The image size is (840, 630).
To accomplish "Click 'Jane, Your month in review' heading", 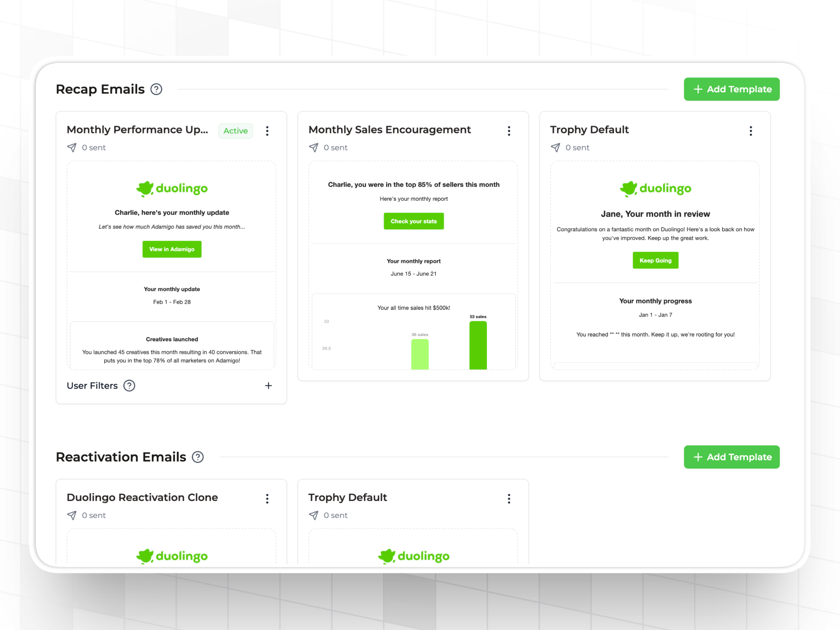I will point(655,214).
